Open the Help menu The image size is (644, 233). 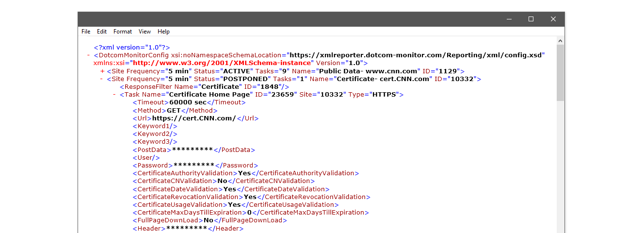pos(164,32)
